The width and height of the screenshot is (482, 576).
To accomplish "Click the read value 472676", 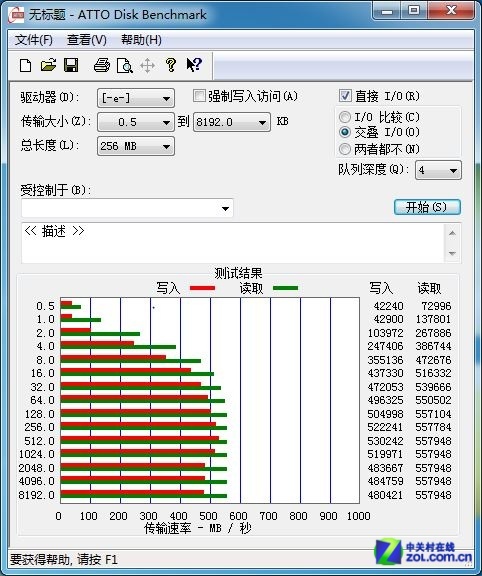I will (433, 360).
